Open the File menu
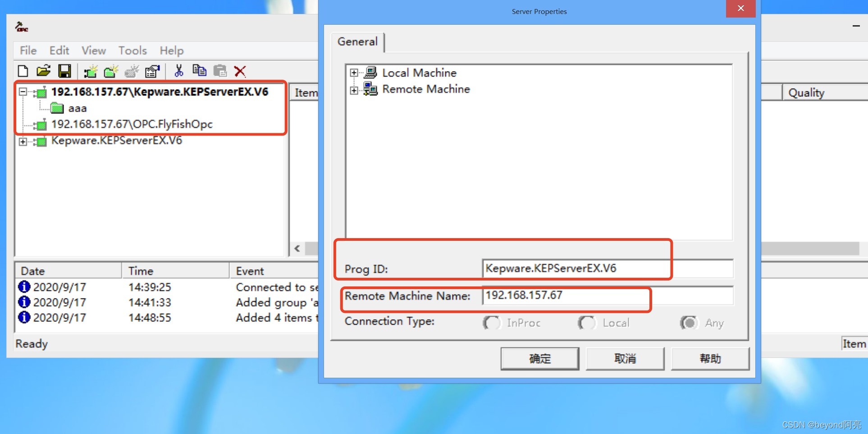This screenshot has width=868, height=434. pos(28,50)
